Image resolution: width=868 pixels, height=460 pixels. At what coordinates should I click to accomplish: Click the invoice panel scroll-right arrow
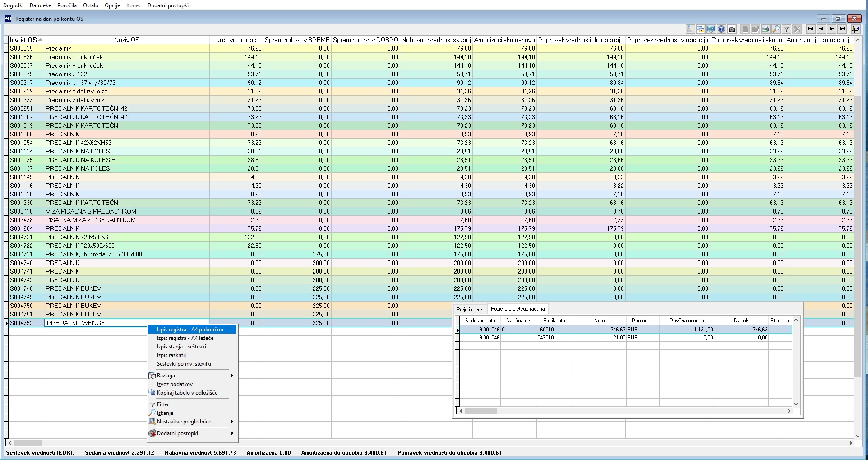789,411
